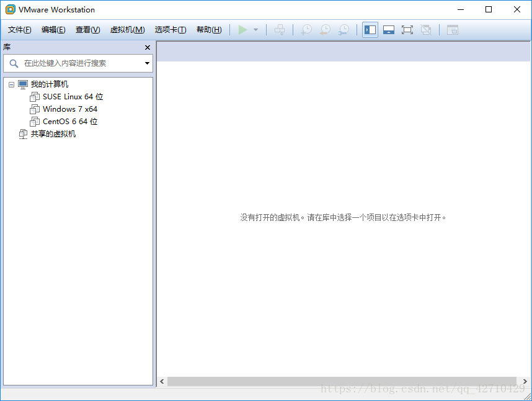Click the Revert to Snapshot toolbar icon
This screenshot has height=401, width=532.
pyautogui.click(x=325, y=30)
